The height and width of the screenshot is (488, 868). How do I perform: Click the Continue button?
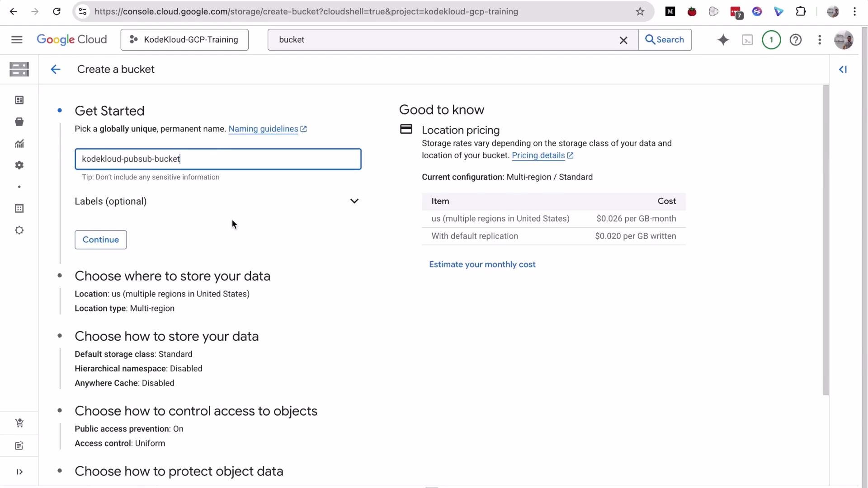[101, 239]
